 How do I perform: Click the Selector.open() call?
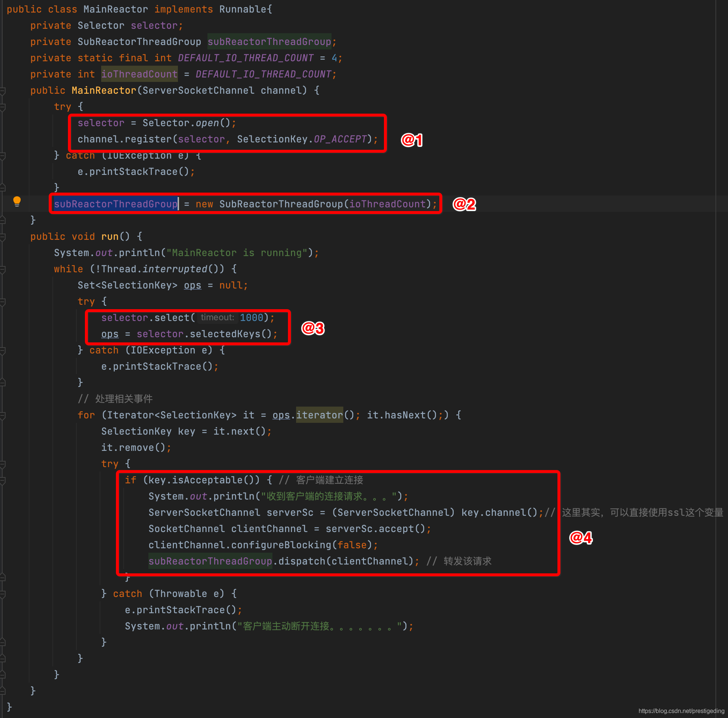(186, 123)
